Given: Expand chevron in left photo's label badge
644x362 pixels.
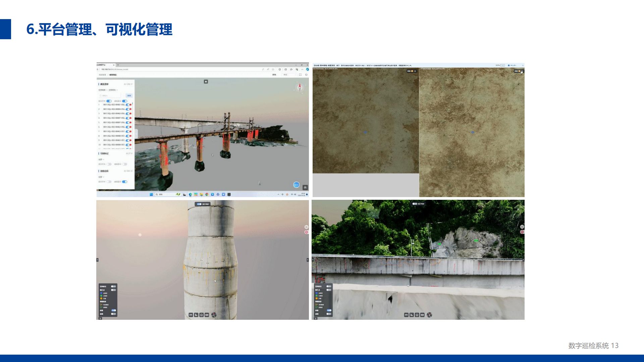Looking at the screenshot, I should (415, 71).
